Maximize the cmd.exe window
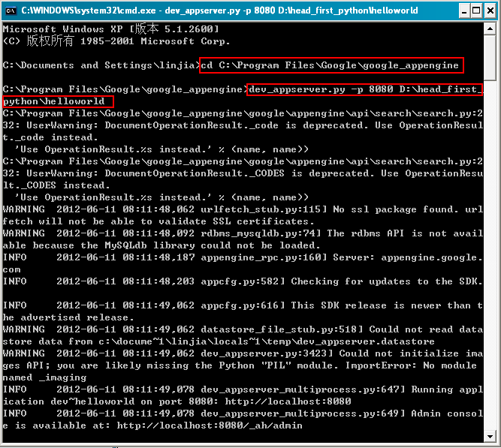The width and height of the screenshot is (501, 448). [x=476, y=11]
